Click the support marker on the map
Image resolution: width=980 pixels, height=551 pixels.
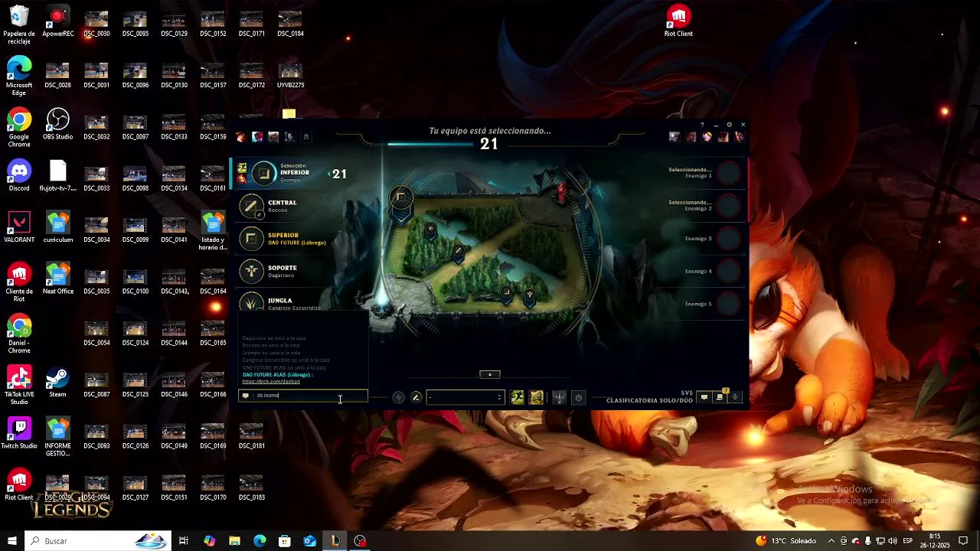[x=529, y=295]
